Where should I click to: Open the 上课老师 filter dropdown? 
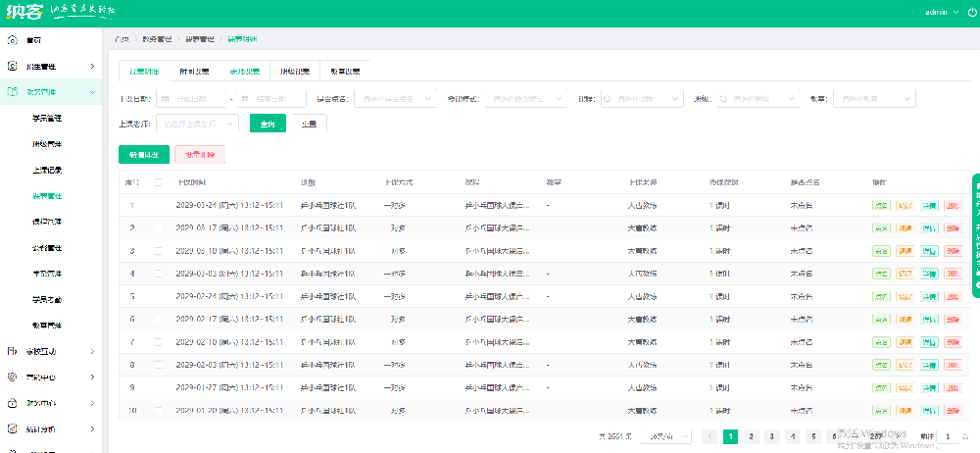(198, 124)
